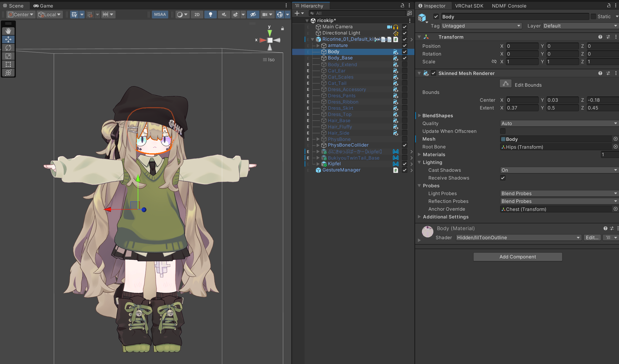Toggle scene audio mute icon

(x=224, y=15)
